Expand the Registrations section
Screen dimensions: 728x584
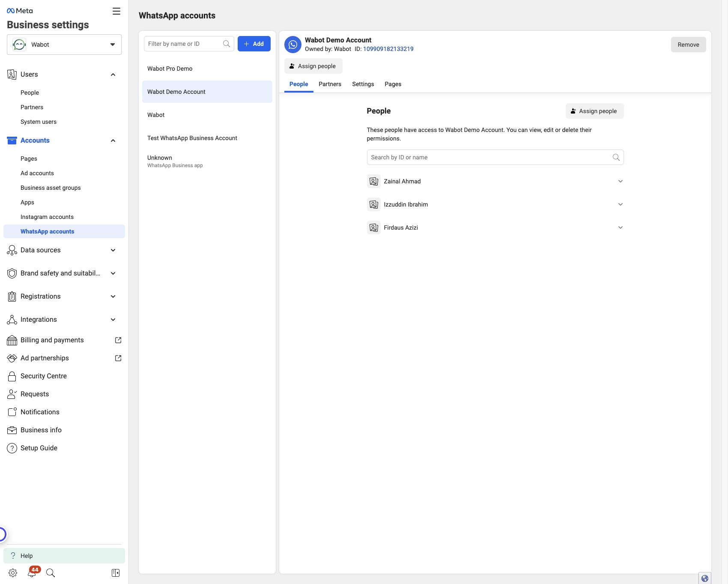[113, 296]
